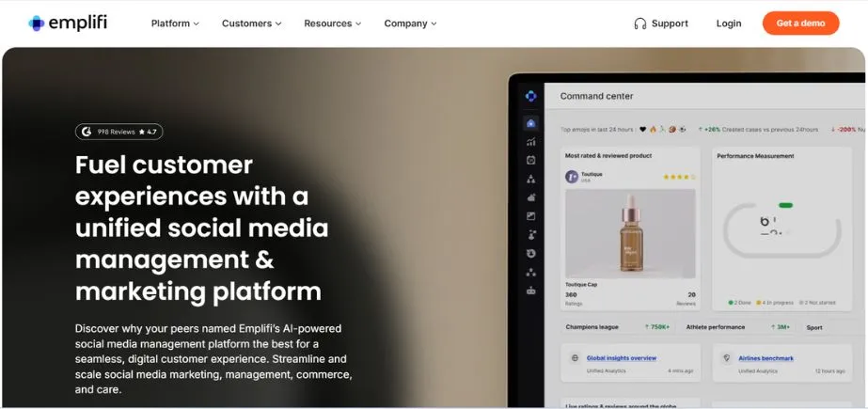Expand the Resources dropdown menu
The height and width of the screenshot is (409, 868).
click(x=332, y=24)
